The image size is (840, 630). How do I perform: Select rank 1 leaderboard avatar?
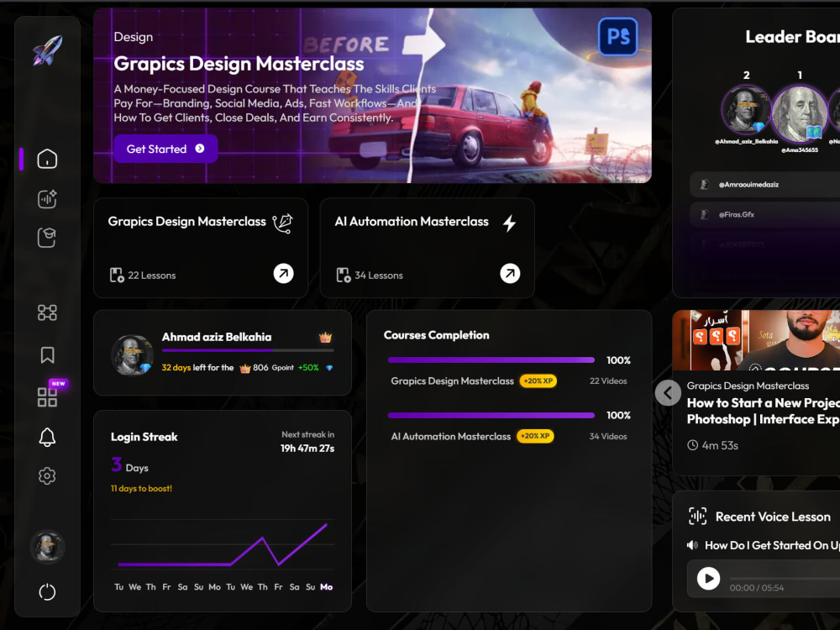800,114
